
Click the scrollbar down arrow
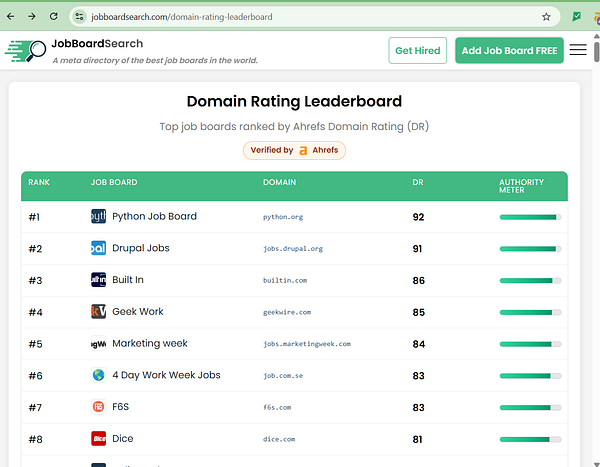pyautogui.click(x=597, y=464)
